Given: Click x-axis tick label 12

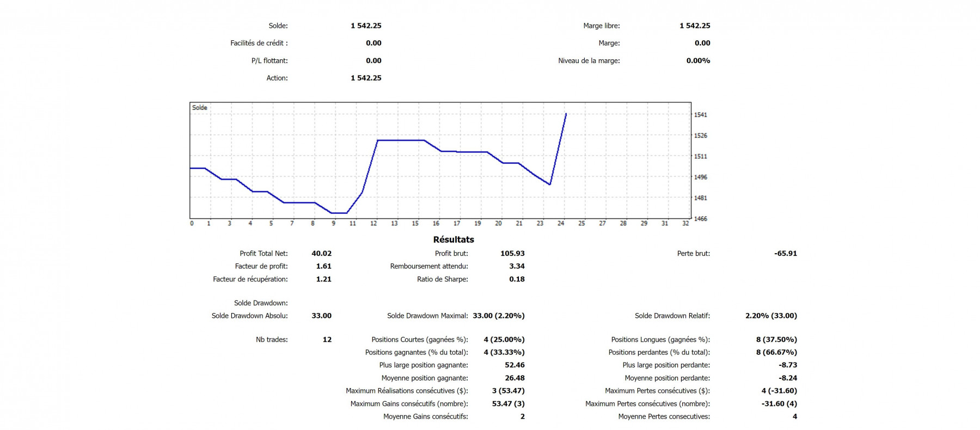Looking at the screenshot, I should [373, 223].
